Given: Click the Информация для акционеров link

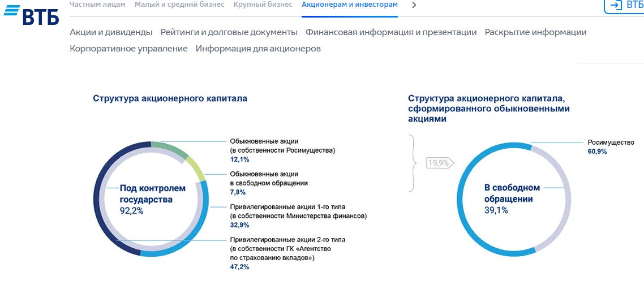Looking at the screenshot, I should click(x=258, y=49).
